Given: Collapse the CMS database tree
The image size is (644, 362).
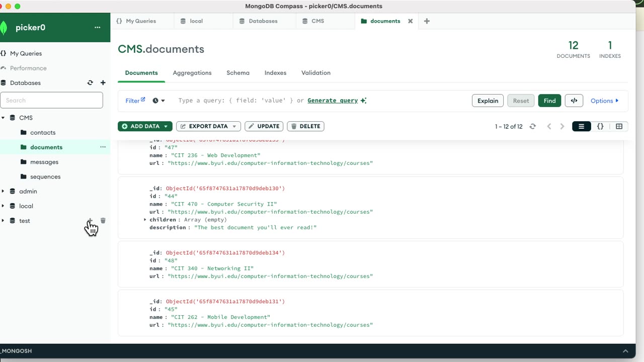Looking at the screenshot, I should (x=3, y=118).
